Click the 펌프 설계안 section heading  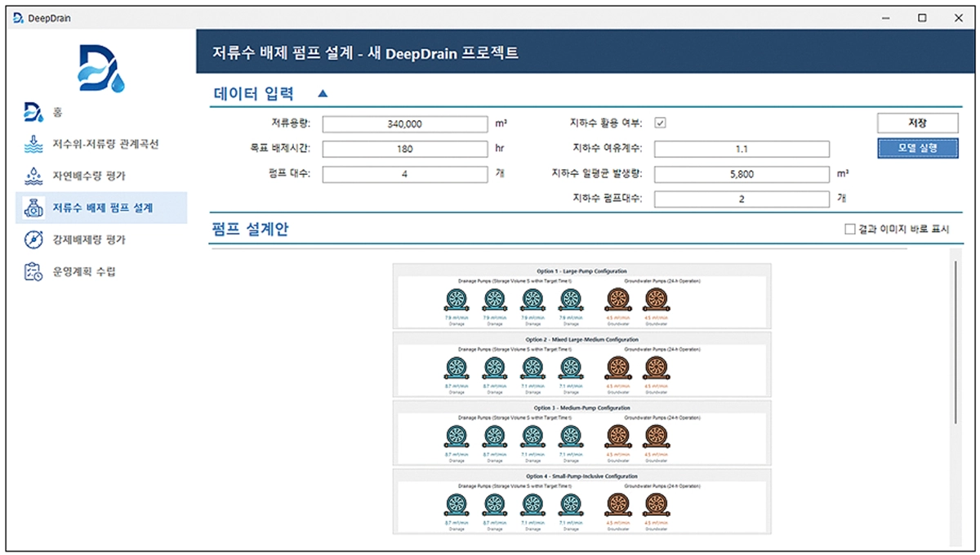[x=250, y=230]
